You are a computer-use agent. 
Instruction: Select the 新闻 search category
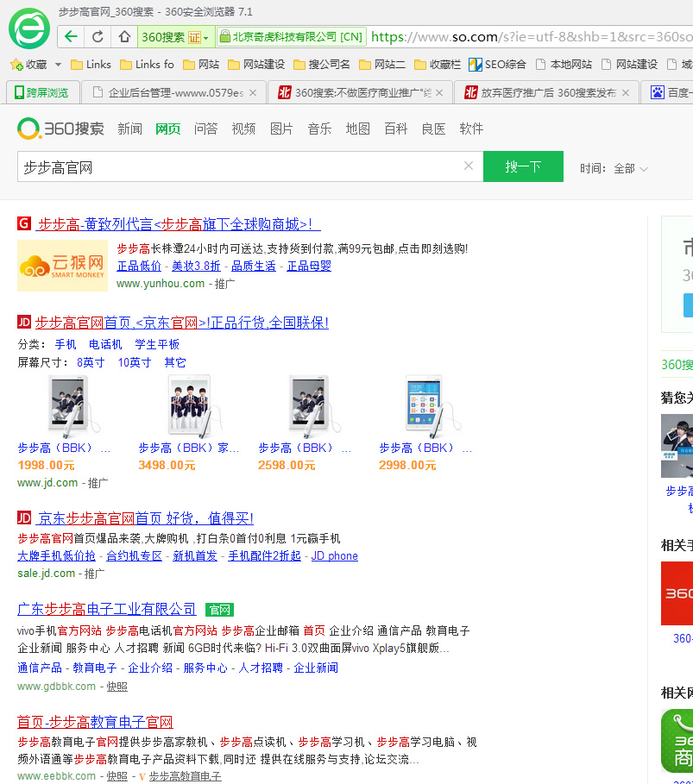point(130,129)
